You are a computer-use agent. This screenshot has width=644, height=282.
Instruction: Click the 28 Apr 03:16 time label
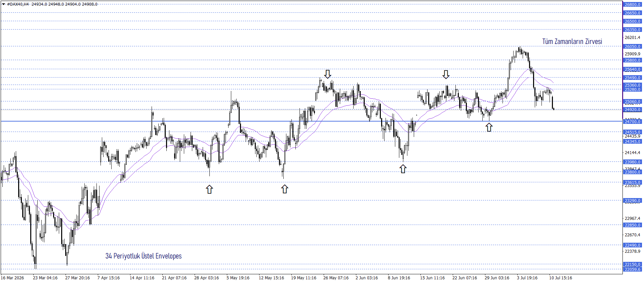coord(206,278)
